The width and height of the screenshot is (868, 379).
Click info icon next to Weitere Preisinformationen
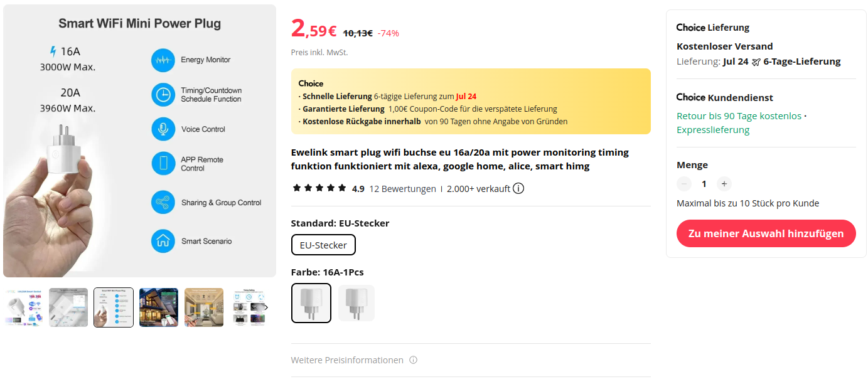coord(413,360)
